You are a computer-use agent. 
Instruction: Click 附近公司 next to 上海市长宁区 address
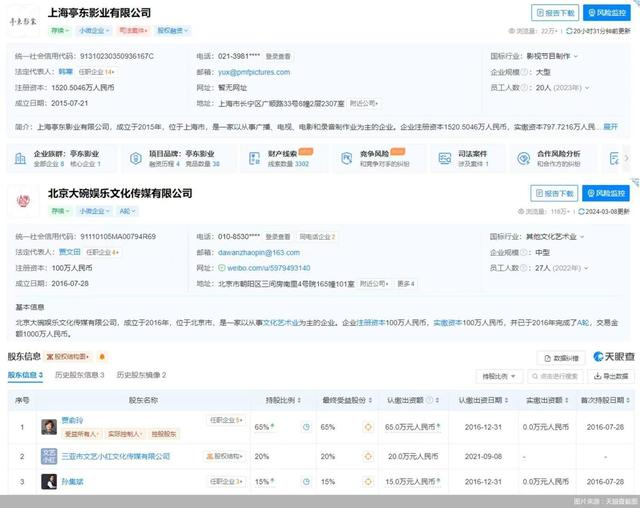364,104
